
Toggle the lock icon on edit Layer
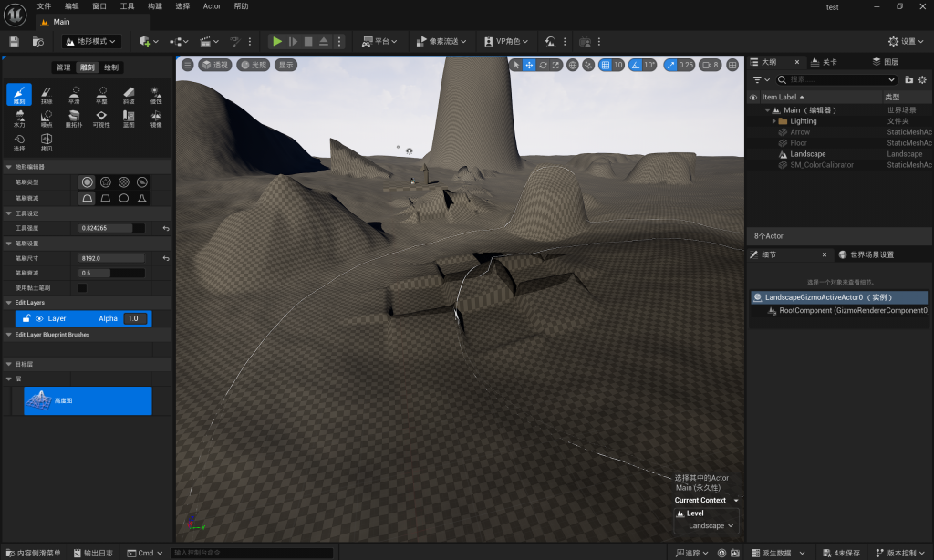(26, 318)
